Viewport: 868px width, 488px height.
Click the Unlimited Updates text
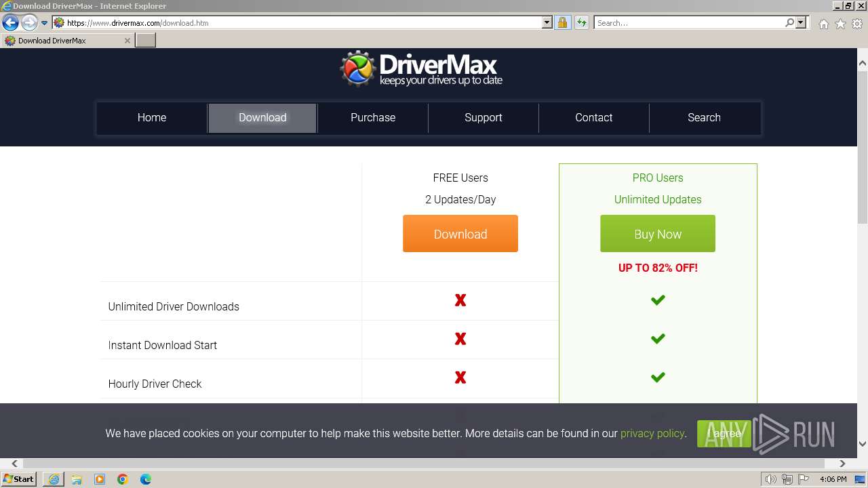658,200
